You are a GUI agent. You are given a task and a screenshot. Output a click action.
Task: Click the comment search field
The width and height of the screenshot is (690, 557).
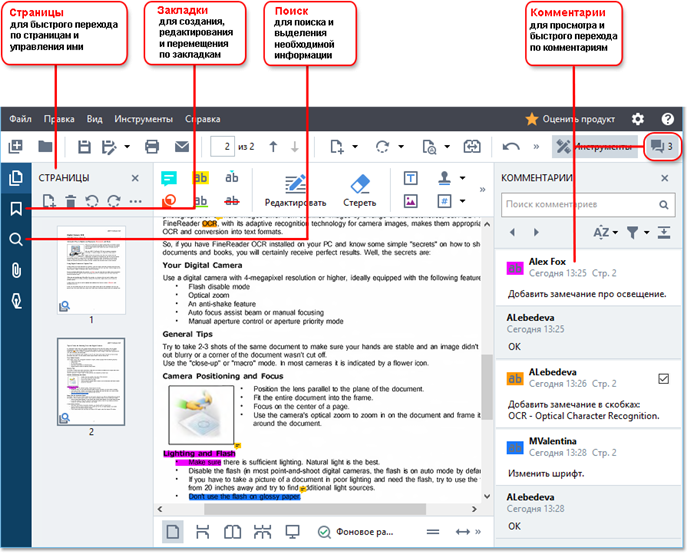588,205
